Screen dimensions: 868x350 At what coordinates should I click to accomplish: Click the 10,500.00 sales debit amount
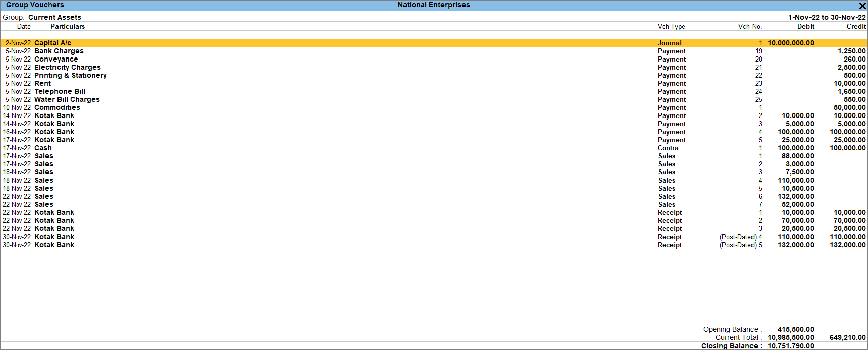pyautogui.click(x=798, y=188)
